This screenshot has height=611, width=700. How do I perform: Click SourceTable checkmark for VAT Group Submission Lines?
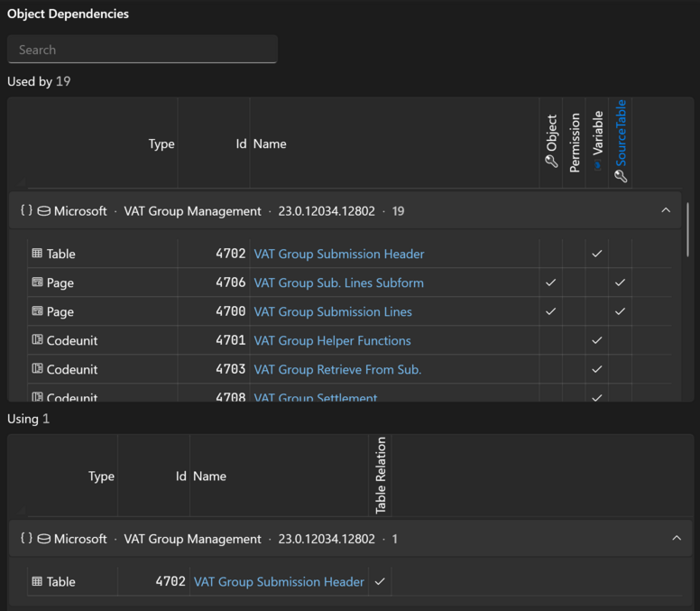click(620, 311)
